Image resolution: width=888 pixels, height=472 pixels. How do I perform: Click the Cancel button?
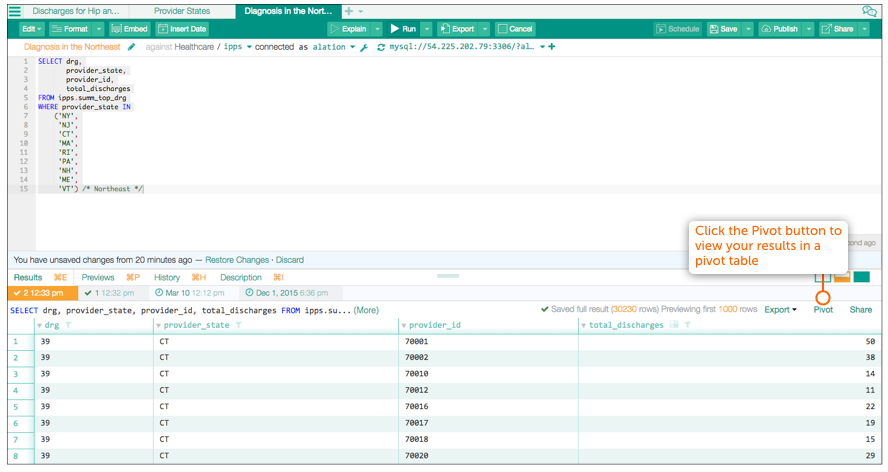515,29
